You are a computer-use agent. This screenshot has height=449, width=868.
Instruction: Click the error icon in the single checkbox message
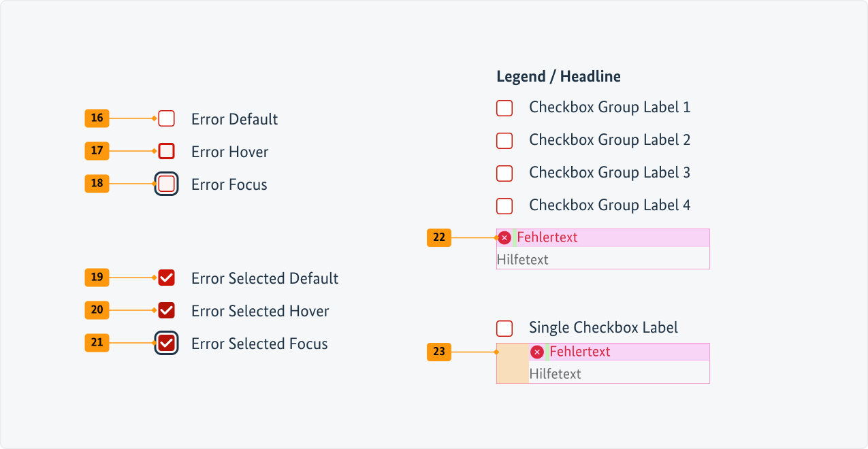[537, 352]
